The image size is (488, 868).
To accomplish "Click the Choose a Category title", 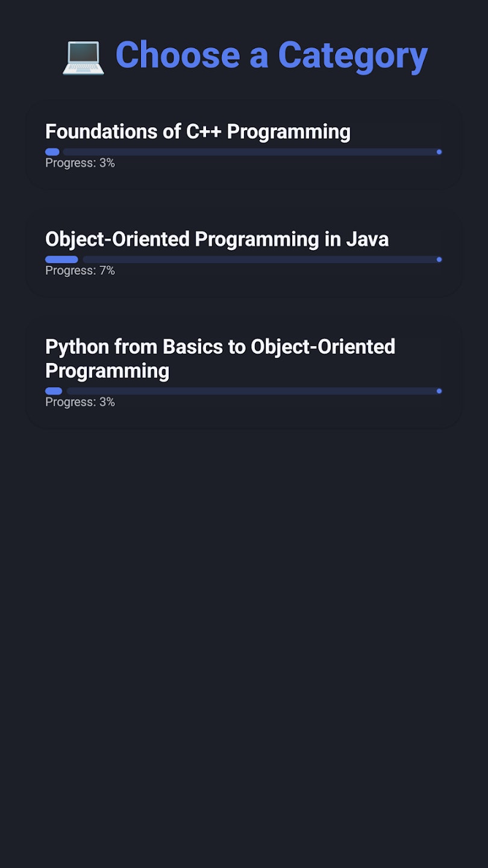I will (271, 55).
